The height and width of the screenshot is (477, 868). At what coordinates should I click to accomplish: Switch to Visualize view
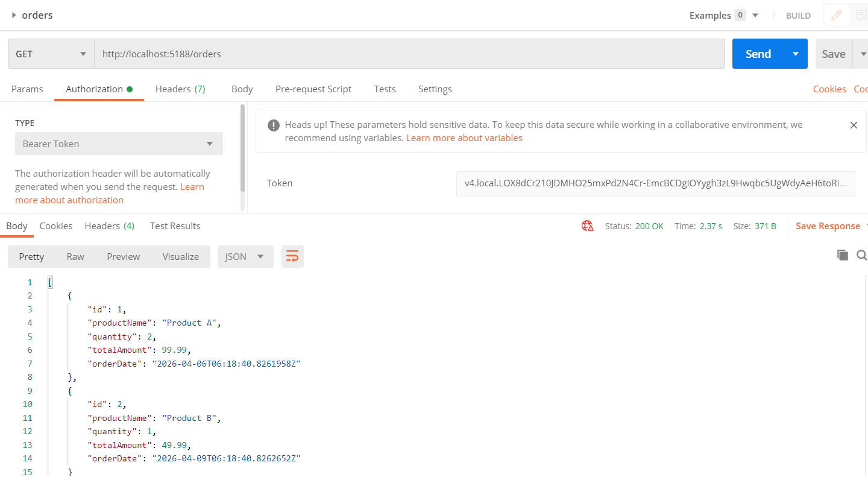click(180, 256)
